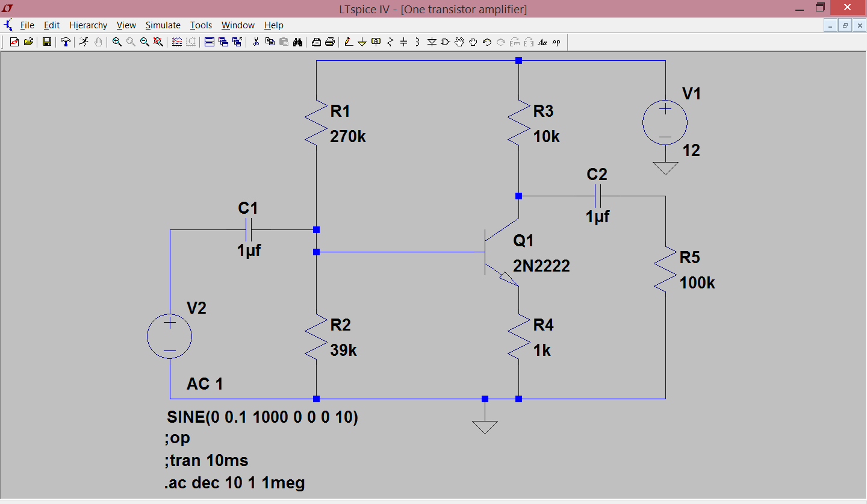The image size is (867, 504).
Task: Cascade windows using the cascade icon
Action: click(223, 42)
